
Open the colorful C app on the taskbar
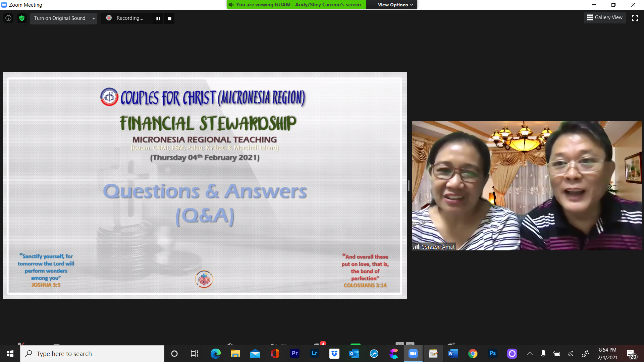coord(394,354)
